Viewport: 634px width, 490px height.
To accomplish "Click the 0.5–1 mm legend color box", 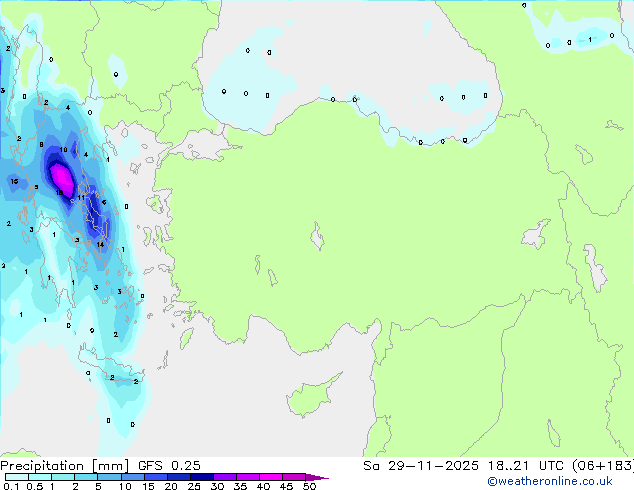I will click(40, 477).
